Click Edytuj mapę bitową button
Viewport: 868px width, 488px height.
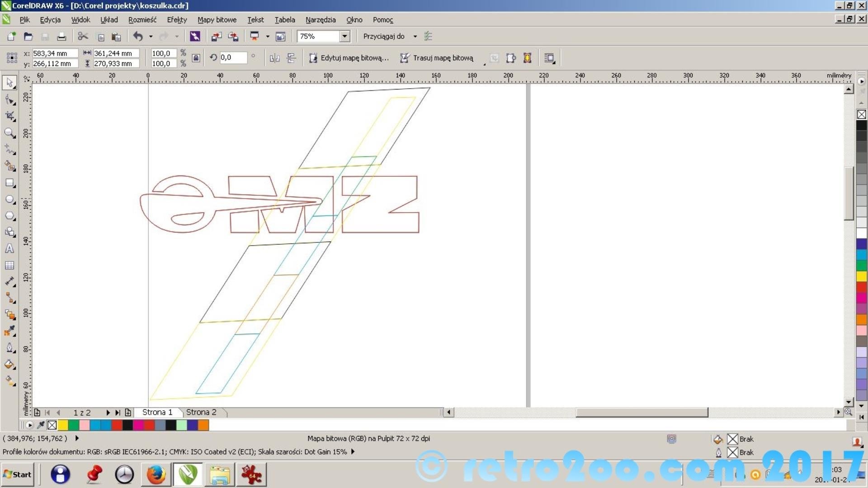349,58
